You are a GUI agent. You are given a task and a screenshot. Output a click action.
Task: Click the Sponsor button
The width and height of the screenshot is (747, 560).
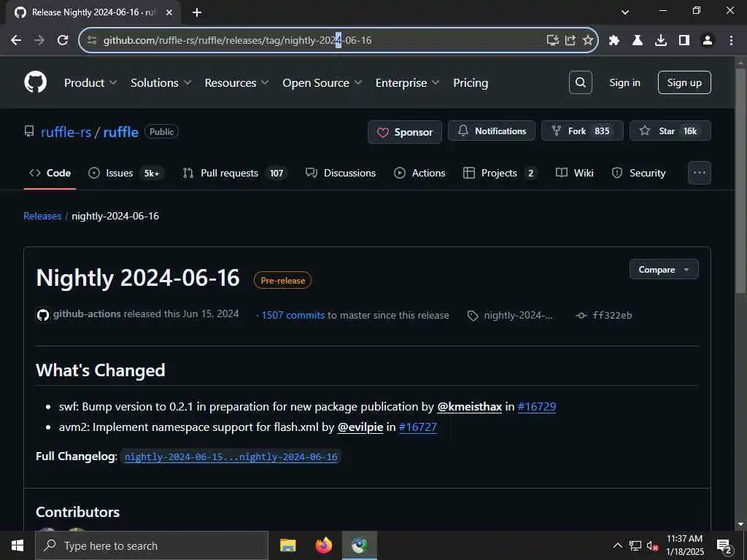click(x=405, y=132)
